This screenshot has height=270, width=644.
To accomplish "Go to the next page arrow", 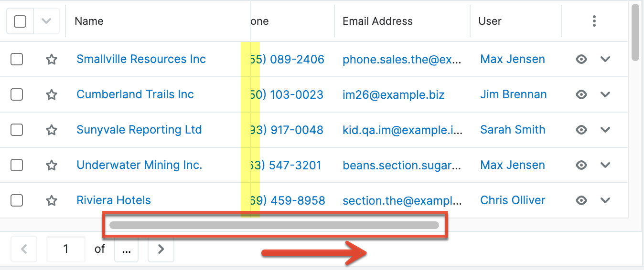I will pyautogui.click(x=161, y=249).
